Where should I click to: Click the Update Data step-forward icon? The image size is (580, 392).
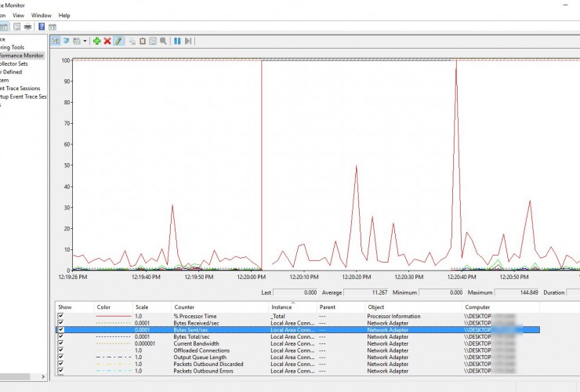pos(188,41)
